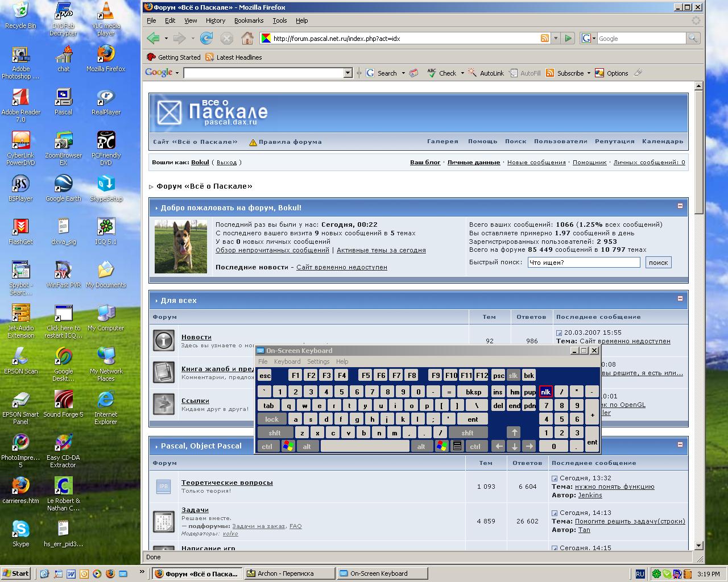Open the address bar URL history dropdown
This screenshot has width=728, height=582.
click(556, 38)
